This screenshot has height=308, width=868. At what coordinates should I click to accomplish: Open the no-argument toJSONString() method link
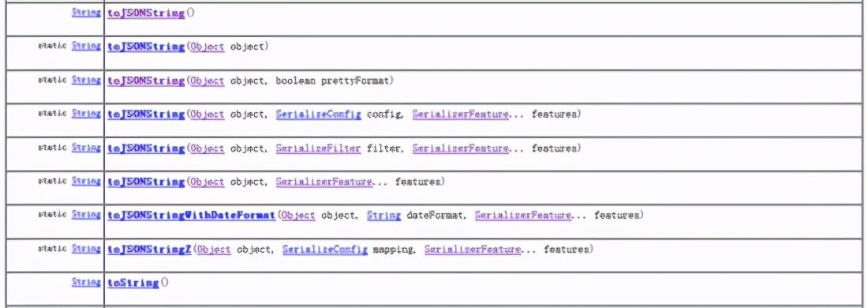146,13
